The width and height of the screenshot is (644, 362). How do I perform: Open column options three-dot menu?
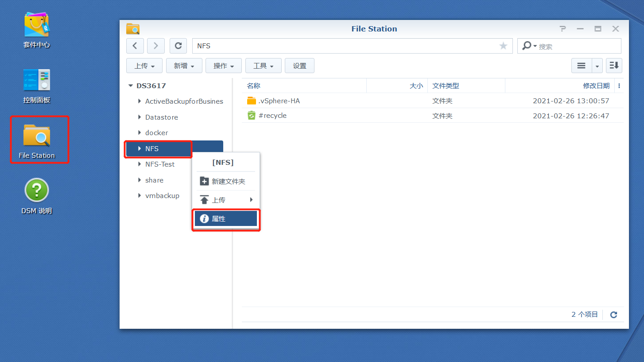click(x=619, y=86)
